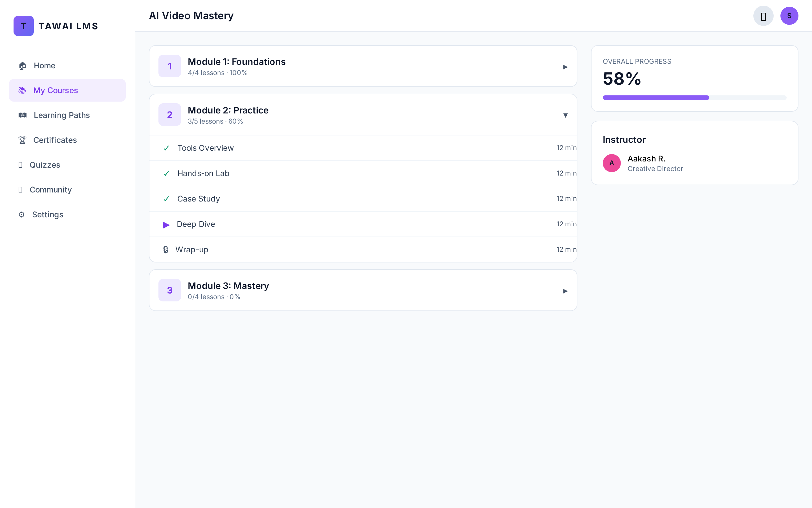Navigate to Quizzes
The width and height of the screenshot is (812, 508).
(67, 165)
